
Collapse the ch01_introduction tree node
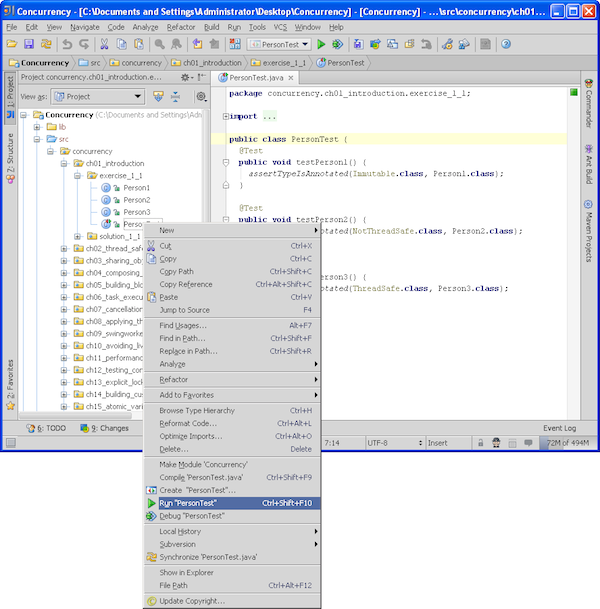pyautogui.click(x=63, y=163)
